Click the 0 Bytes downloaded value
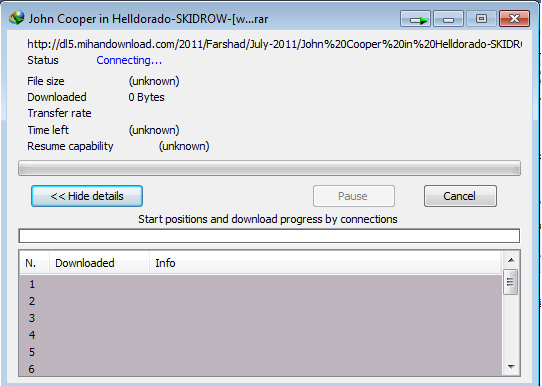The image size is (542, 386). 146,97
